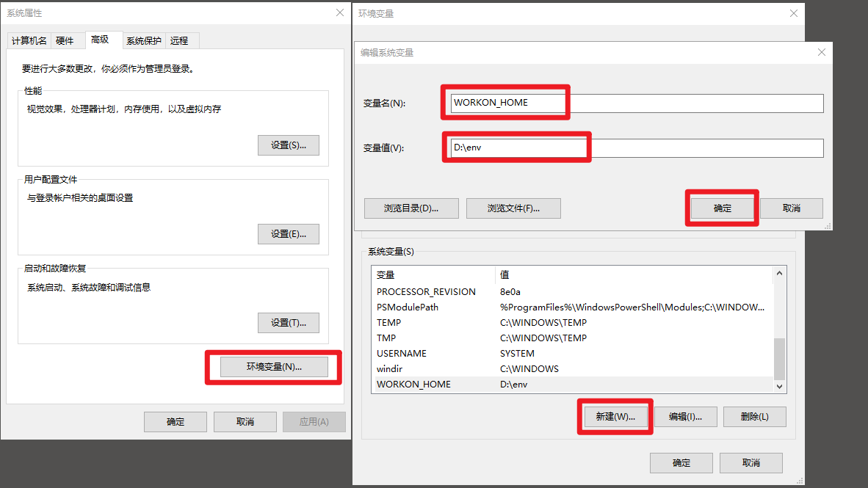Image resolution: width=868 pixels, height=488 pixels.
Task: Click 删除(L) system variable button
Action: [x=754, y=417]
